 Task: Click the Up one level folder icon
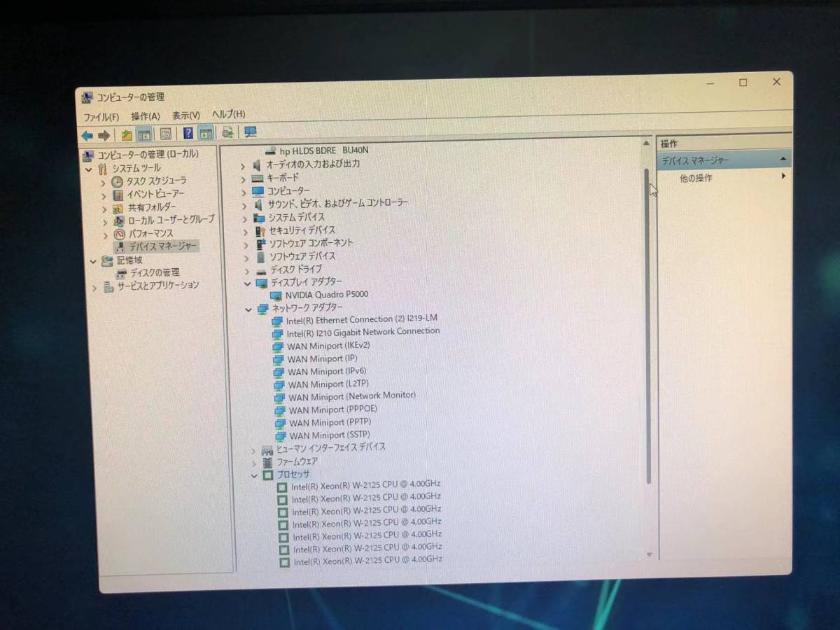(127, 134)
